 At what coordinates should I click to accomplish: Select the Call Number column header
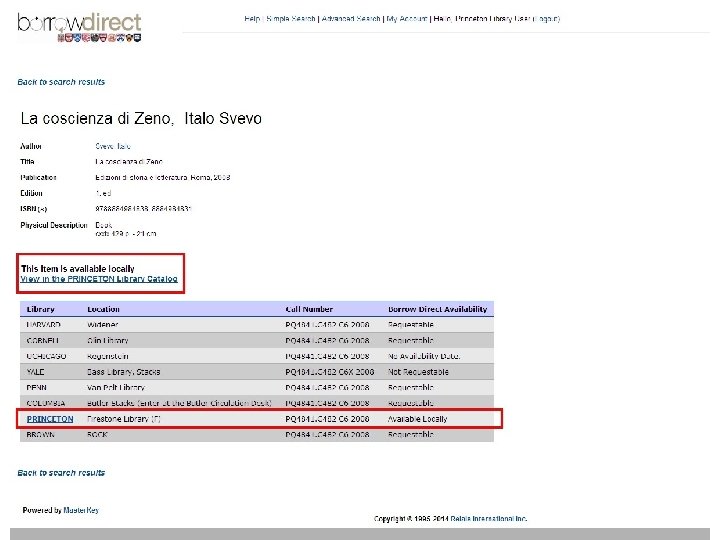point(309,309)
